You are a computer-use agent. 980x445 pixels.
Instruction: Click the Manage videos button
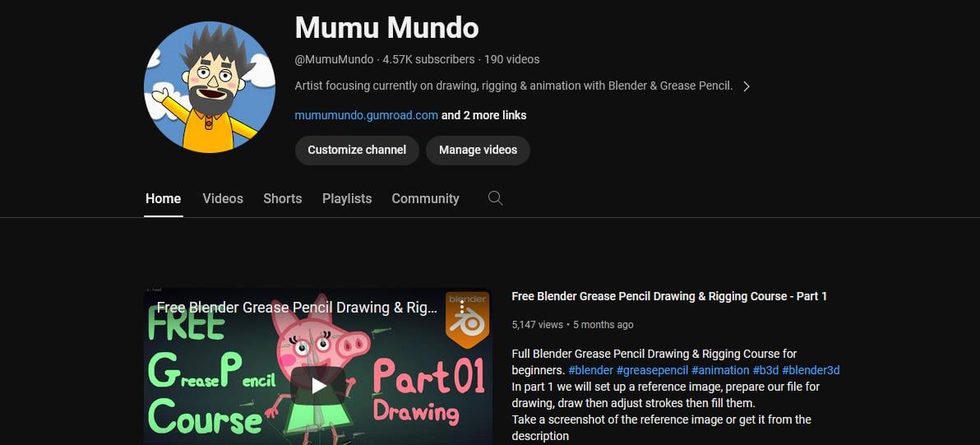478,150
